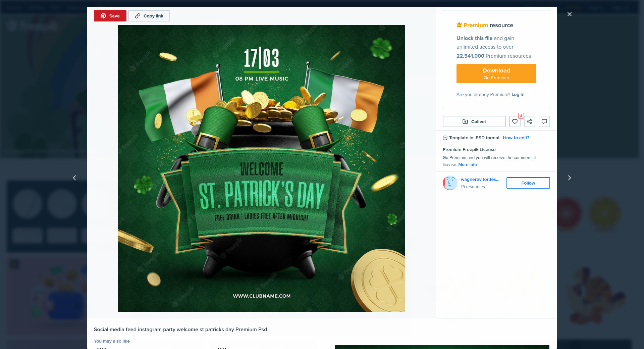
Task: Click the likes count badge
Action: click(521, 116)
